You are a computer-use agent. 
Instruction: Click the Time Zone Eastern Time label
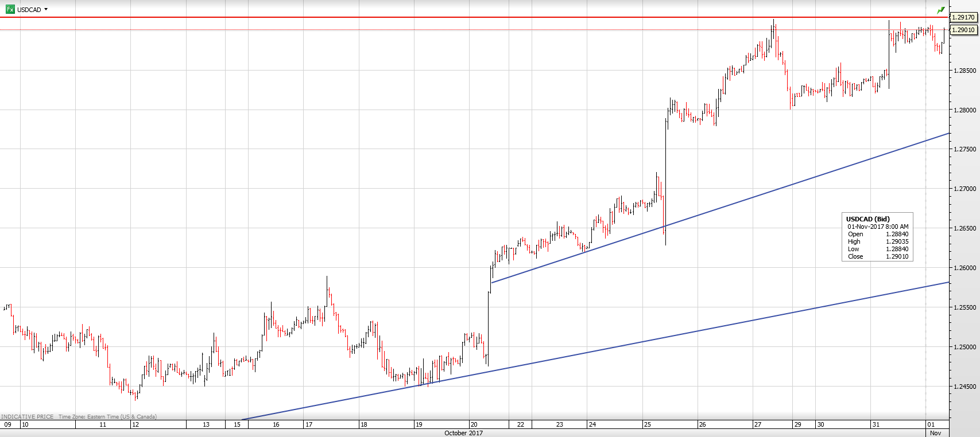click(107, 417)
